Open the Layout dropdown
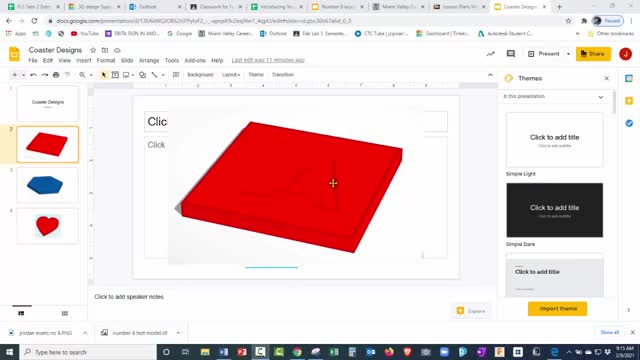The image size is (640, 360). click(x=231, y=75)
